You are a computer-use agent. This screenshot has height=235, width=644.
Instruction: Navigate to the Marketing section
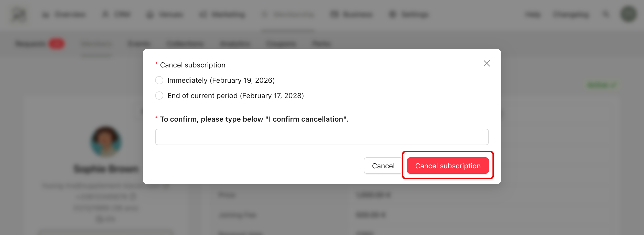222,15
